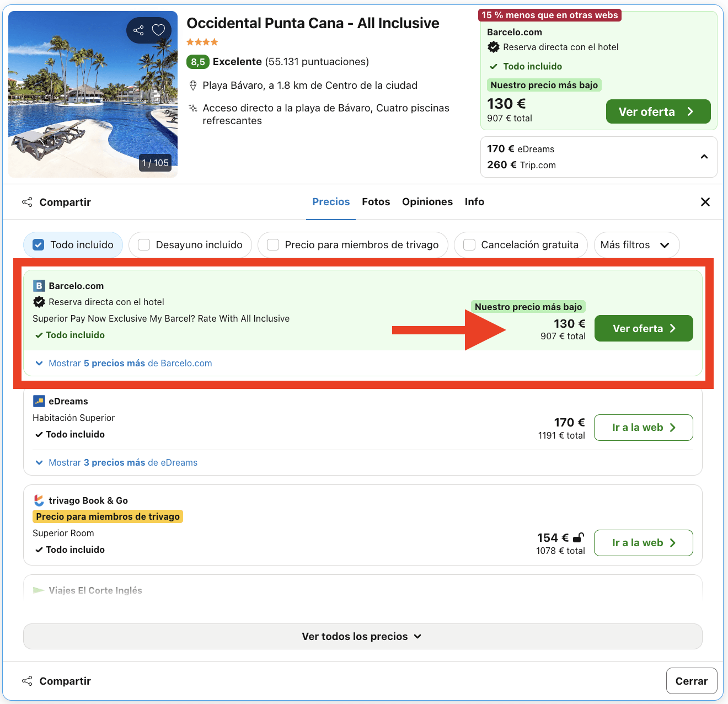Collapse the eDreams and Trip.com price box

[x=704, y=157]
